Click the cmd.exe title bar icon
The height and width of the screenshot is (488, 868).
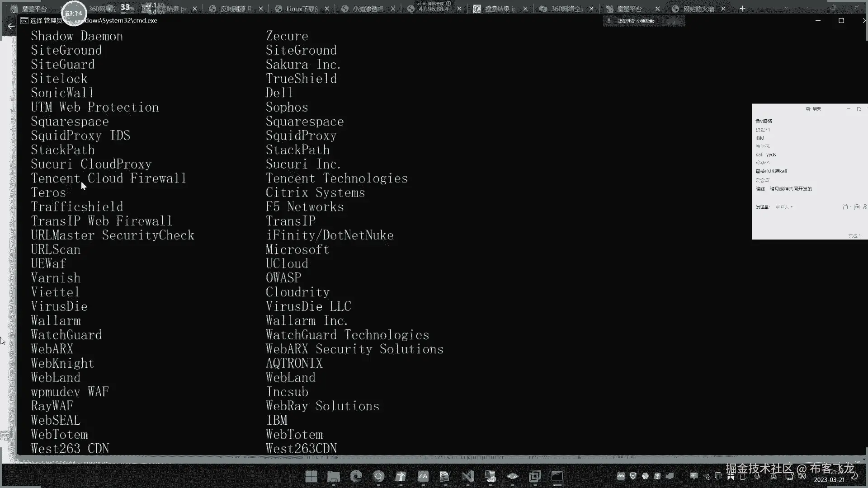(x=24, y=20)
